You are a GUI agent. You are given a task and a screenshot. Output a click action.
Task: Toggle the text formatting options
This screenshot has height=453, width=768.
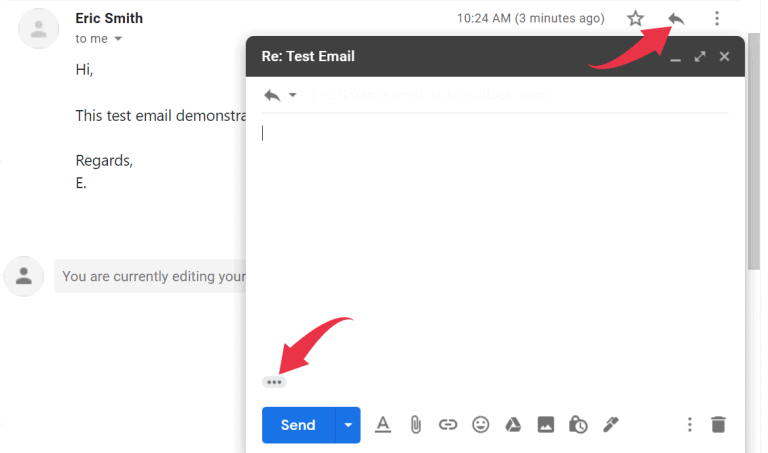pos(382,425)
